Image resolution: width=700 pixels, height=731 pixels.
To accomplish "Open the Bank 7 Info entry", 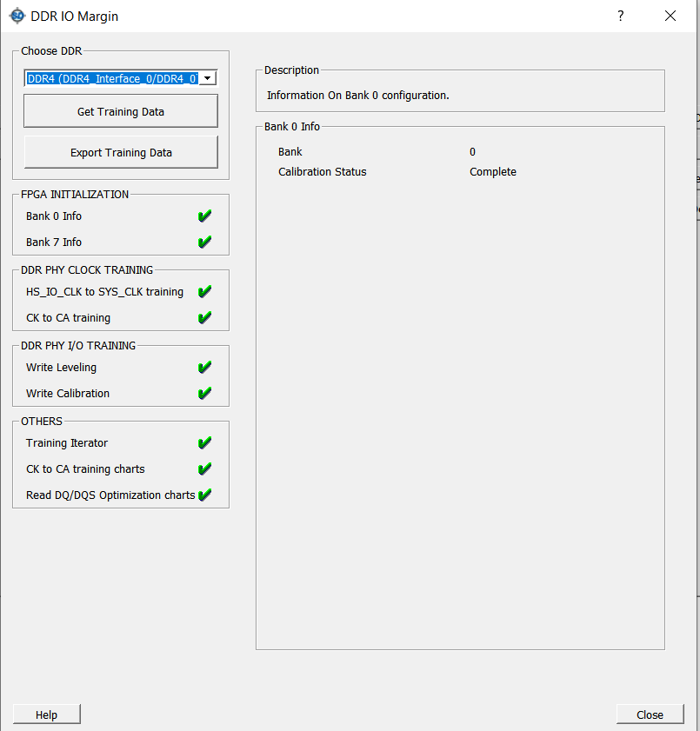I will click(54, 243).
